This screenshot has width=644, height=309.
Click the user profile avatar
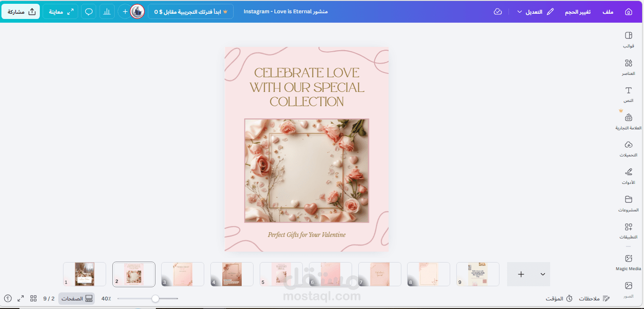point(137,11)
